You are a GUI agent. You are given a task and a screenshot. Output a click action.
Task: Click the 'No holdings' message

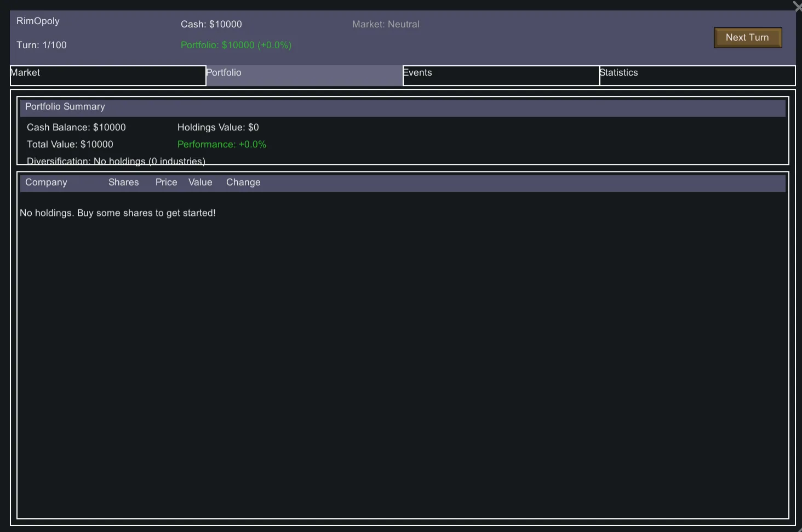click(x=118, y=213)
